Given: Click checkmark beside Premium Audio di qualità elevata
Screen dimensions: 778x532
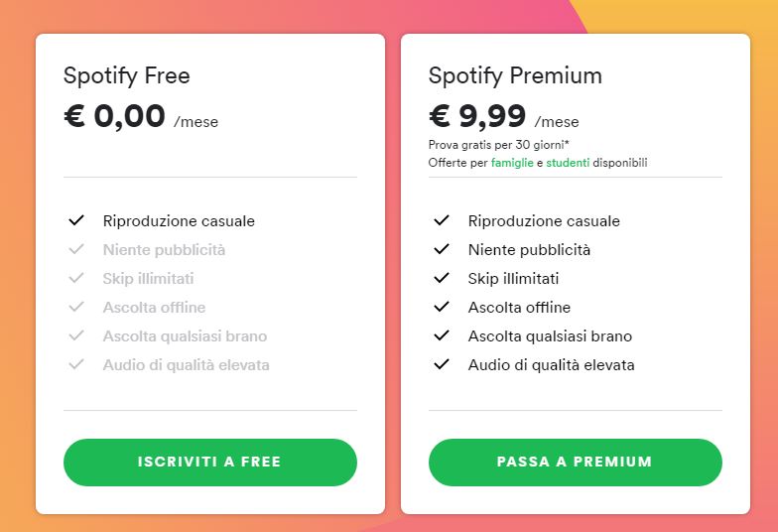Looking at the screenshot, I should point(442,364).
